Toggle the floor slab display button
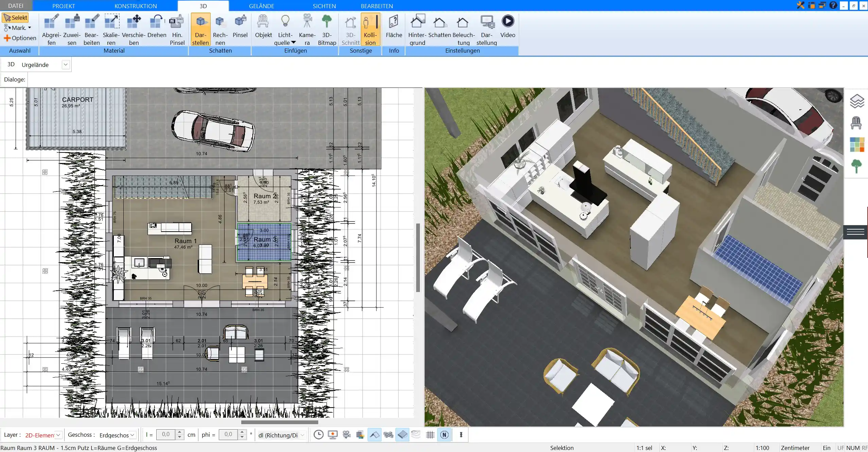The height and width of the screenshot is (452, 868). click(402, 435)
